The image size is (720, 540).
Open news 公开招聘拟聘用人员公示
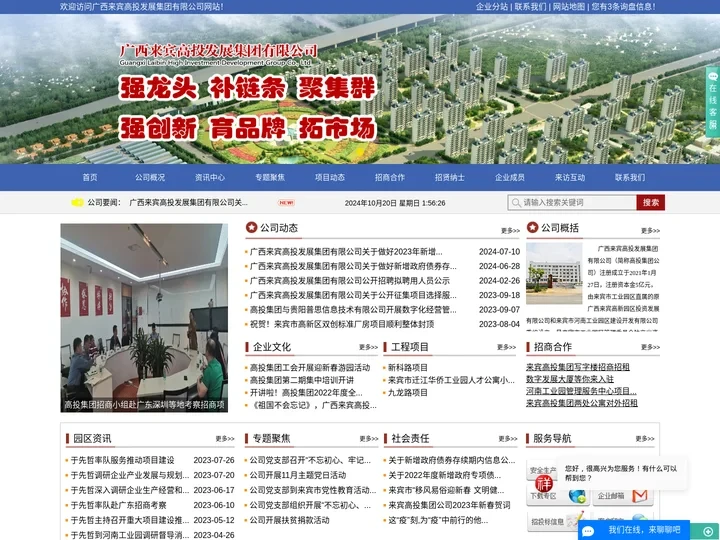pyautogui.click(x=349, y=281)
